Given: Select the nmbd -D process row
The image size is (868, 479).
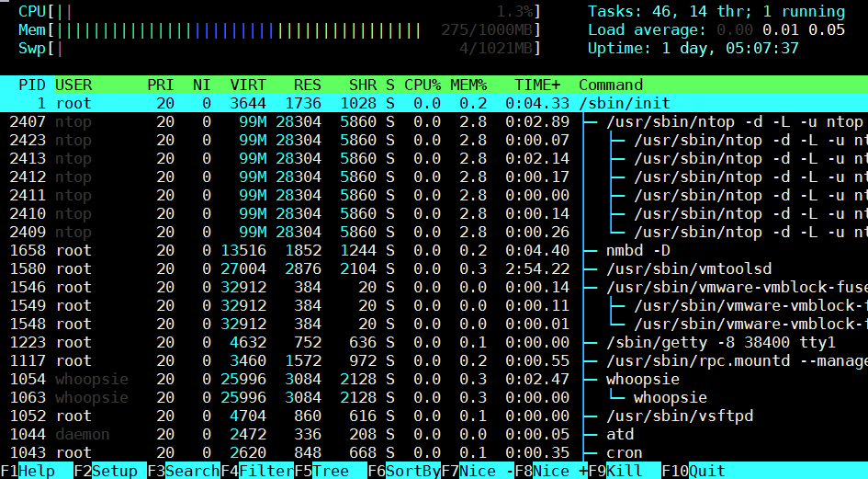Looking at the screenshot, I should tap(434, 250).
